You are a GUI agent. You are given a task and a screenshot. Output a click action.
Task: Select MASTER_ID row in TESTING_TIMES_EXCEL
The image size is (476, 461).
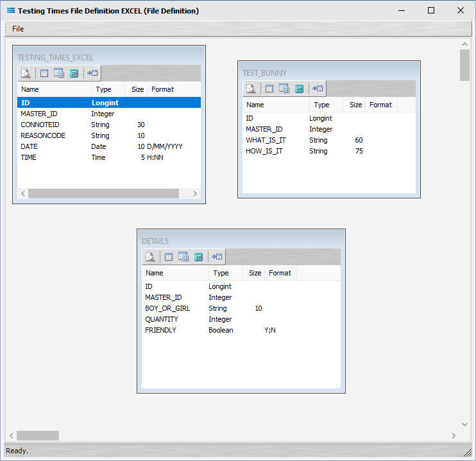click(x=109, y=114)
